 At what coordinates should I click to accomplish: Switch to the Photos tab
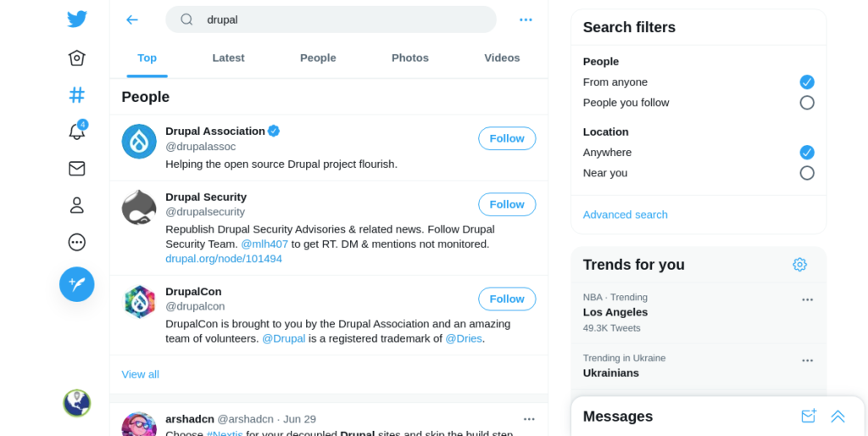tap(410, 58)
